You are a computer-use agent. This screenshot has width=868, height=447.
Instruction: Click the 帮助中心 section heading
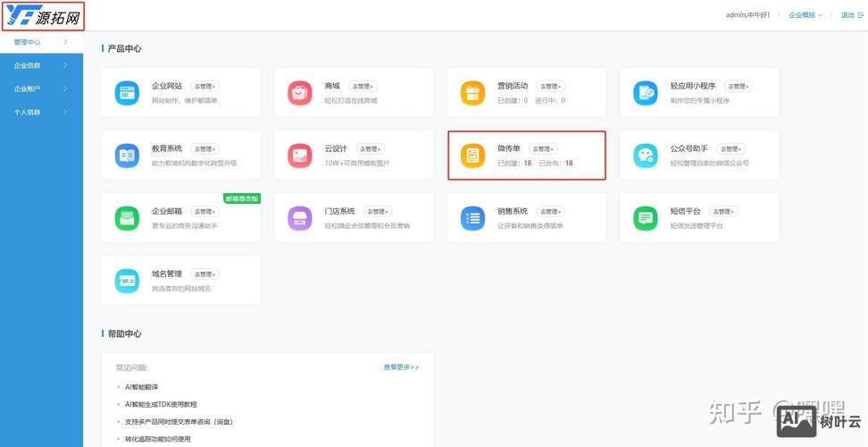click(124, 333)
